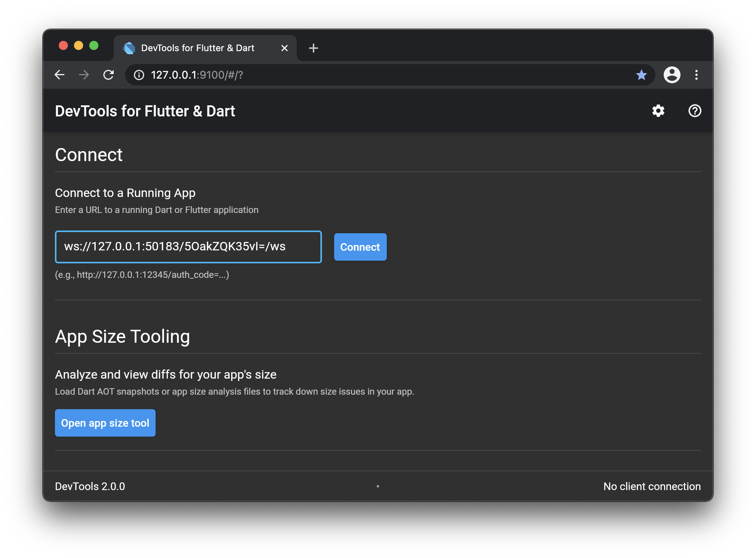This screenshot has height=558, width=756.
Task: Click the red close window button
Action: [63, 46]
